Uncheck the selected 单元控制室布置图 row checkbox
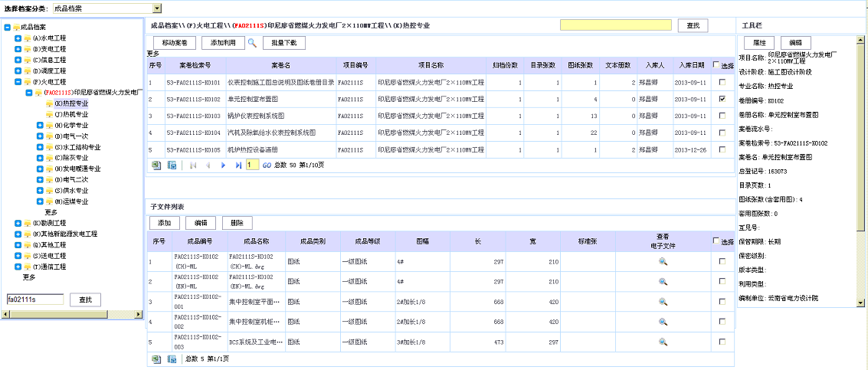 pos(722,99)
